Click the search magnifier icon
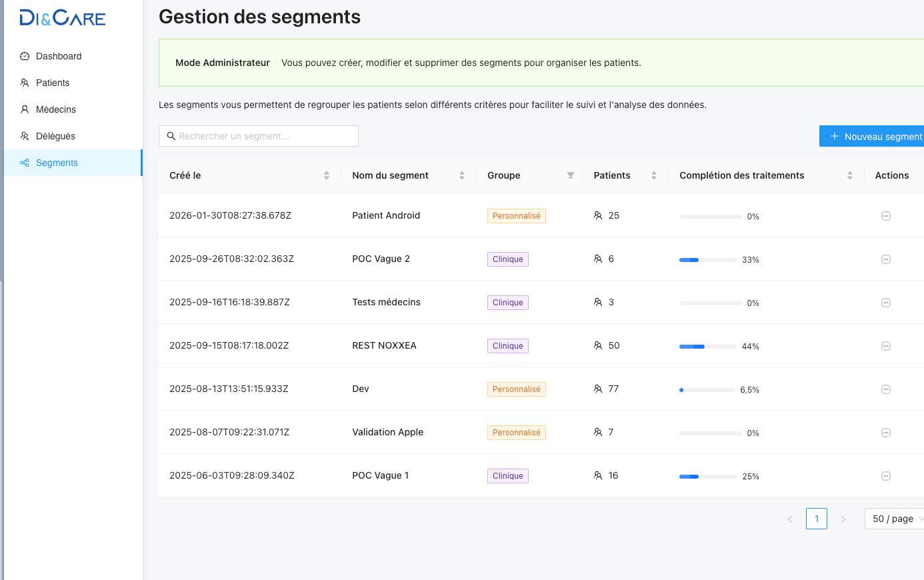The height and width of the screenshot is (580, 924). click(x=171, y=136)
